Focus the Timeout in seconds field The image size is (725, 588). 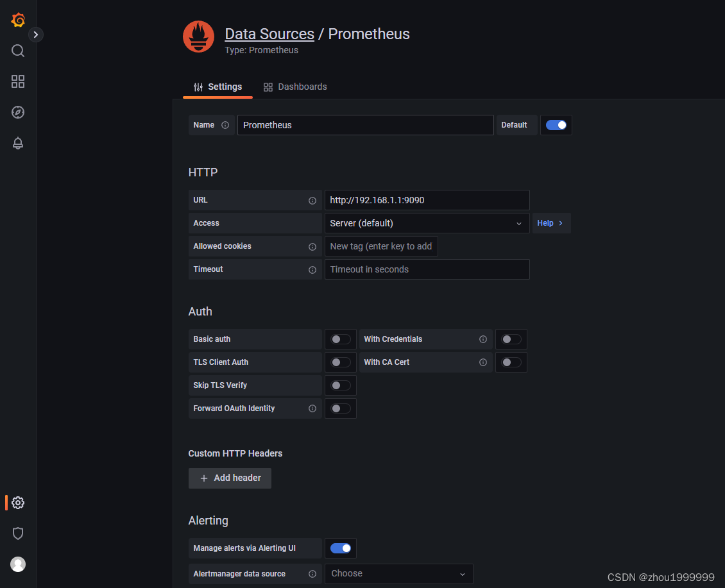427,269
